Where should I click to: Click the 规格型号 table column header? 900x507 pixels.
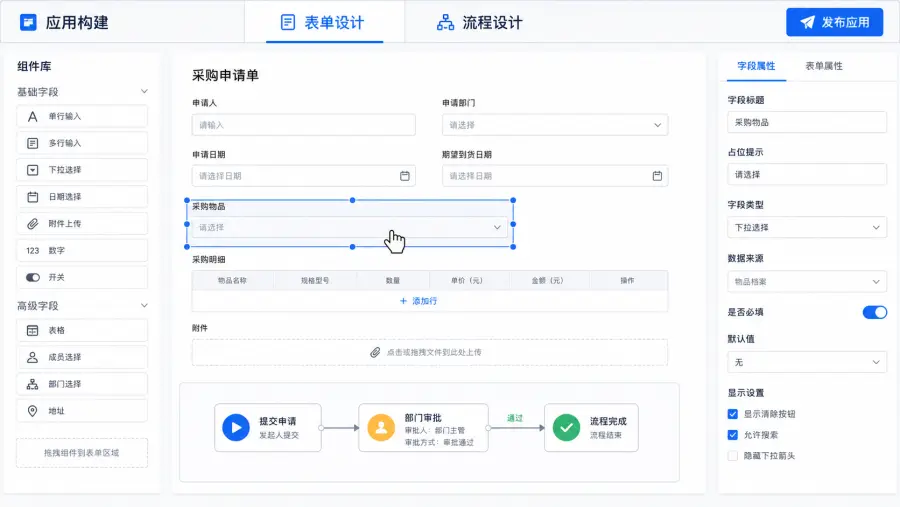(x=315, y=281)
